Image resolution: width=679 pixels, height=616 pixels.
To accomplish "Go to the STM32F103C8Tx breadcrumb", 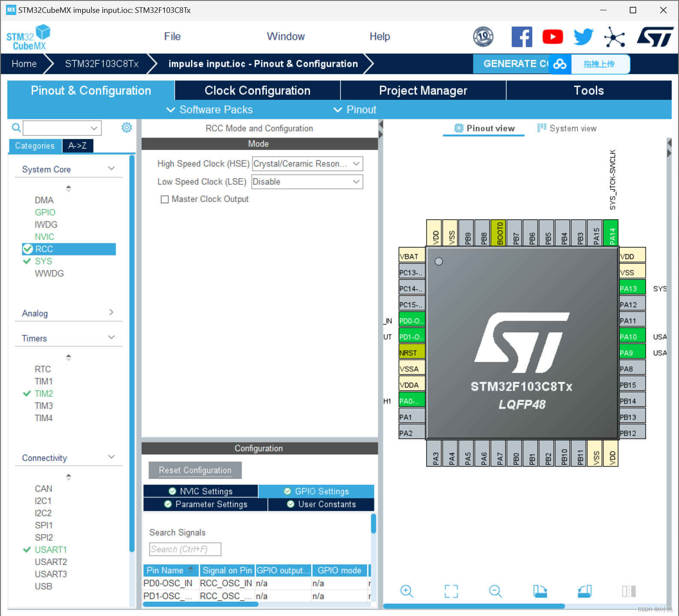I will click(102, 64).
